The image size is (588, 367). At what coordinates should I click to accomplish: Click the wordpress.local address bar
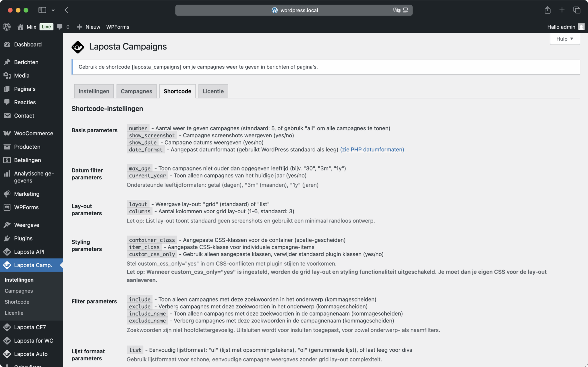(294, 10)
